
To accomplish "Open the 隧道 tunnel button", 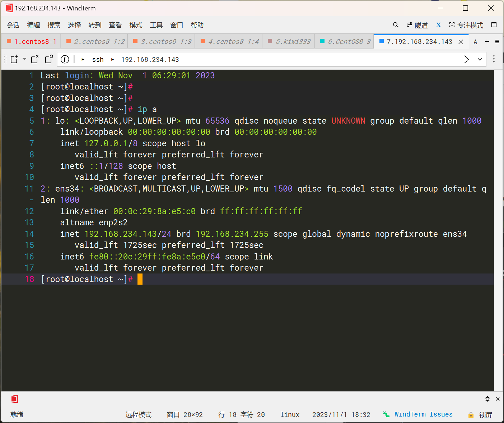I will tap(417, 25).
